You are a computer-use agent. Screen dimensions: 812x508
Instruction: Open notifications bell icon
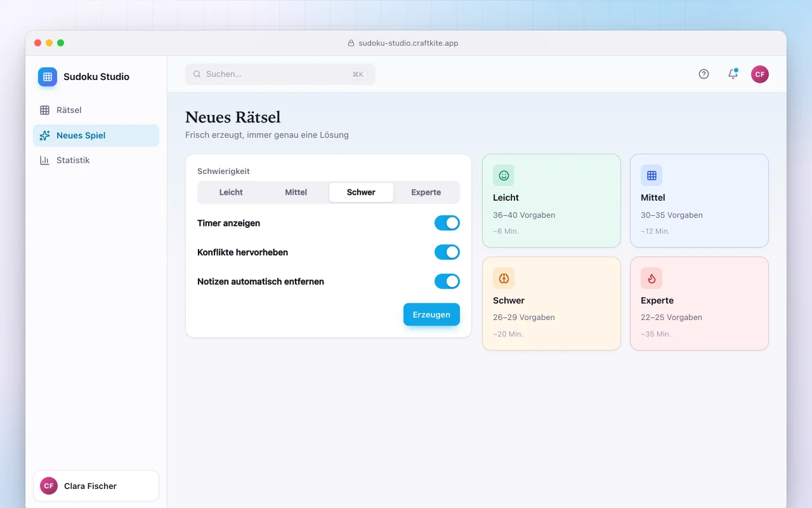pos(733,74)
